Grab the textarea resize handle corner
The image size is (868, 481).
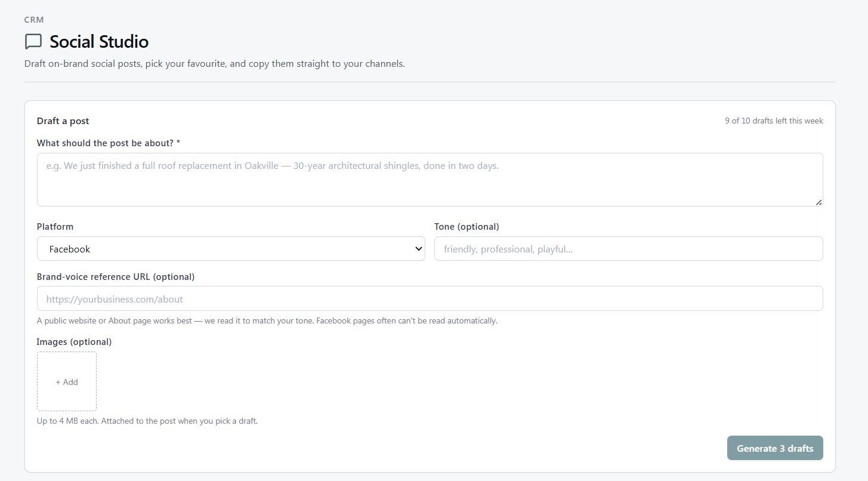818,202
